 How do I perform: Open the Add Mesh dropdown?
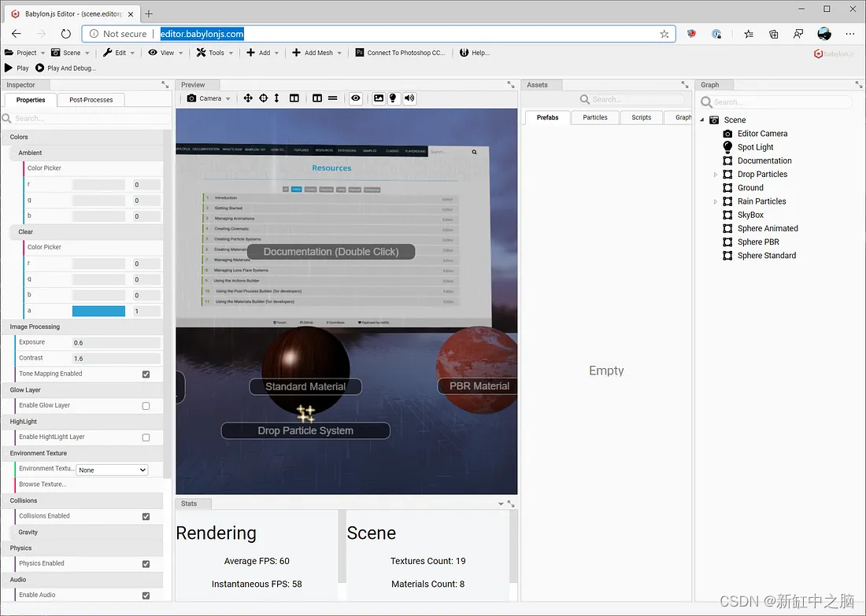click(x=316, y=53)
